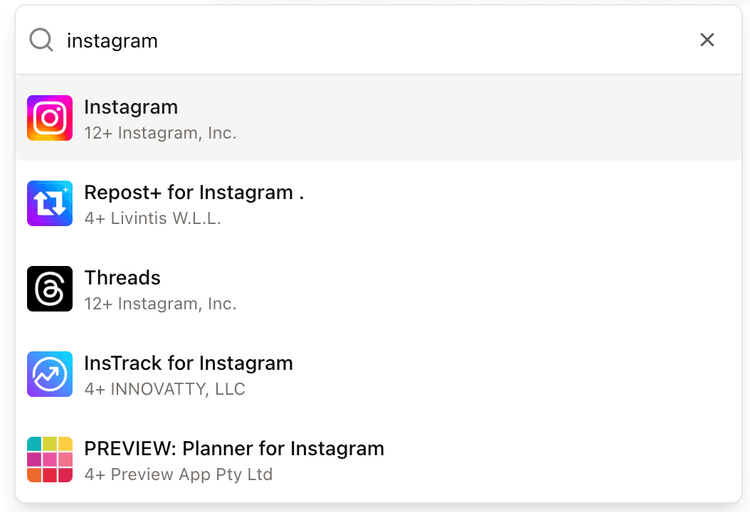Click 12+ Instagram, Inc. under Instagram

click(x=160, y=133)
